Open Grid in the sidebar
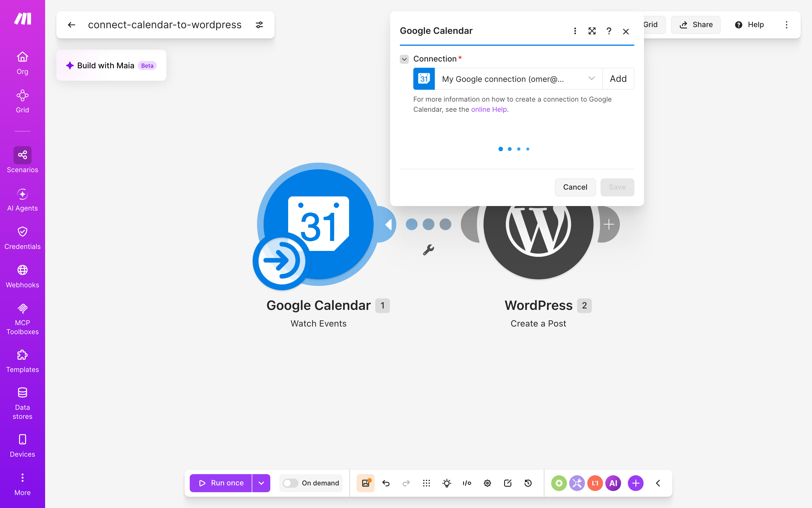The height and width of the screenshot is (508, 812). [x=23, y=101]
